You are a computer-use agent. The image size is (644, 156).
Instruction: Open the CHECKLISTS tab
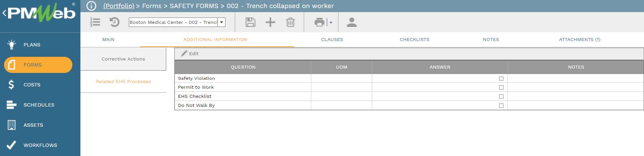[x=415, y=39]
